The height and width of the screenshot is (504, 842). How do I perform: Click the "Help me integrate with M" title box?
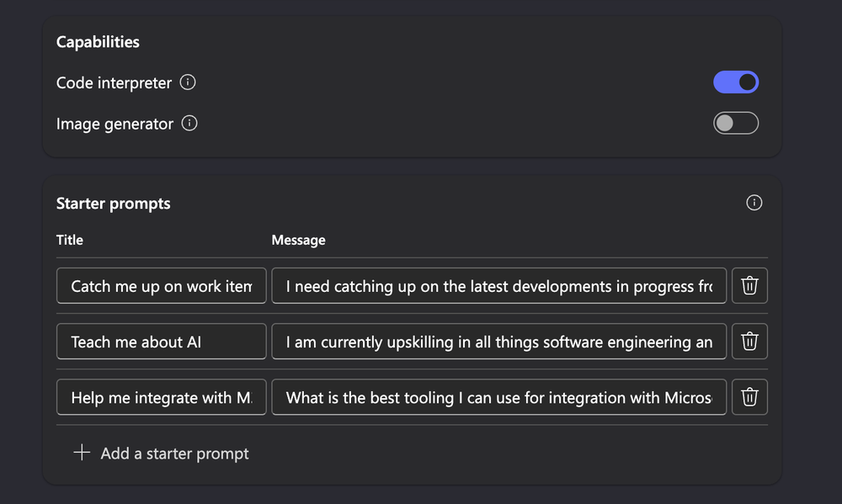(x=161, y=397)
